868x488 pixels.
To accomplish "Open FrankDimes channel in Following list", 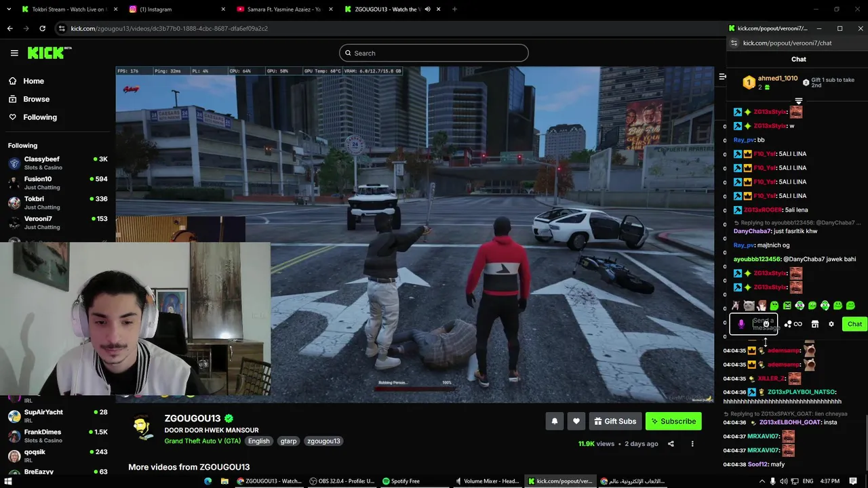I will coord(58,436).
